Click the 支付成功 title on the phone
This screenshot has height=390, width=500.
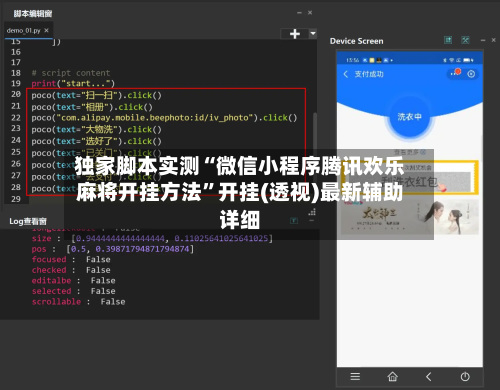tap(369, 74)
